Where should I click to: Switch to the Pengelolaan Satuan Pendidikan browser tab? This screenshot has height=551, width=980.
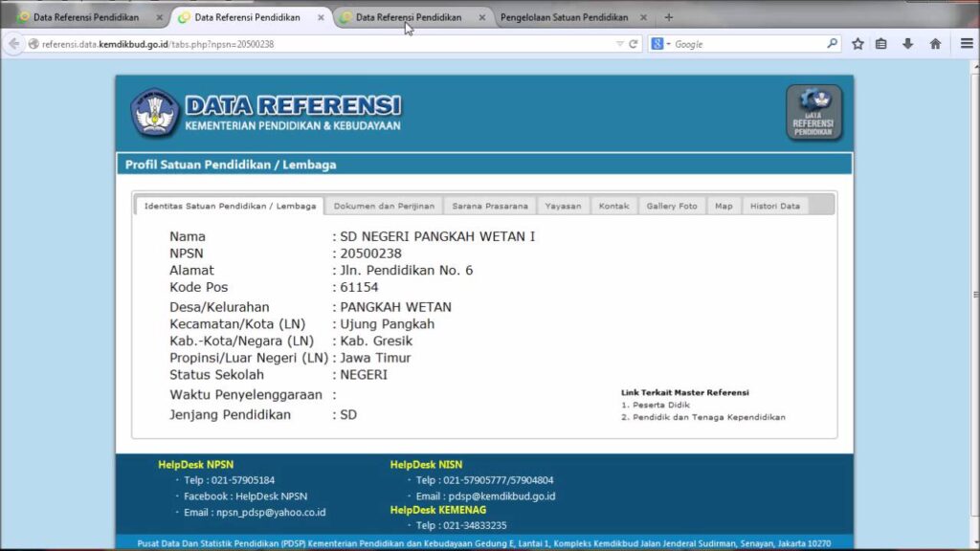[x=564, y=17]
